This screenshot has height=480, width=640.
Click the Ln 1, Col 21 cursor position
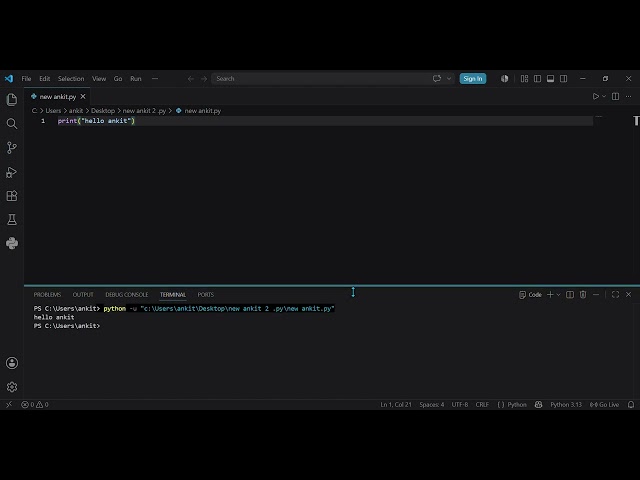pos(396,404)
